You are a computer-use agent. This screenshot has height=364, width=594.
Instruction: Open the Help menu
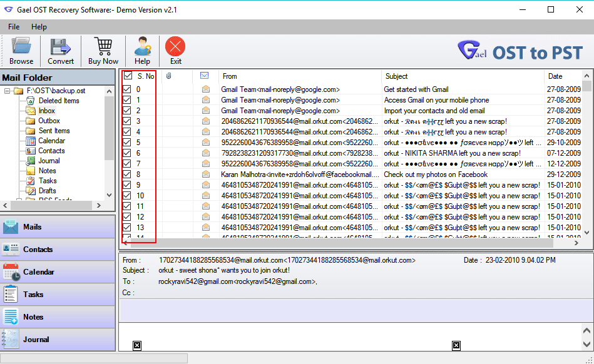click(x=39, y=27)
